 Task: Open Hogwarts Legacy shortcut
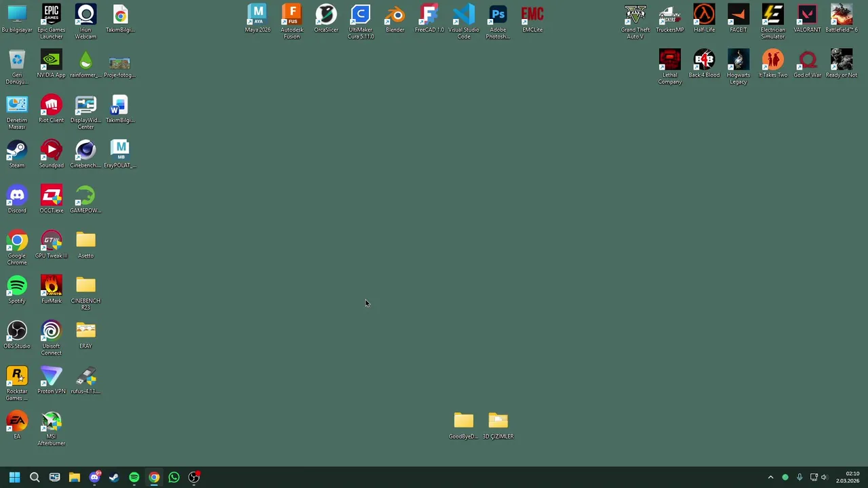(738, 66)
